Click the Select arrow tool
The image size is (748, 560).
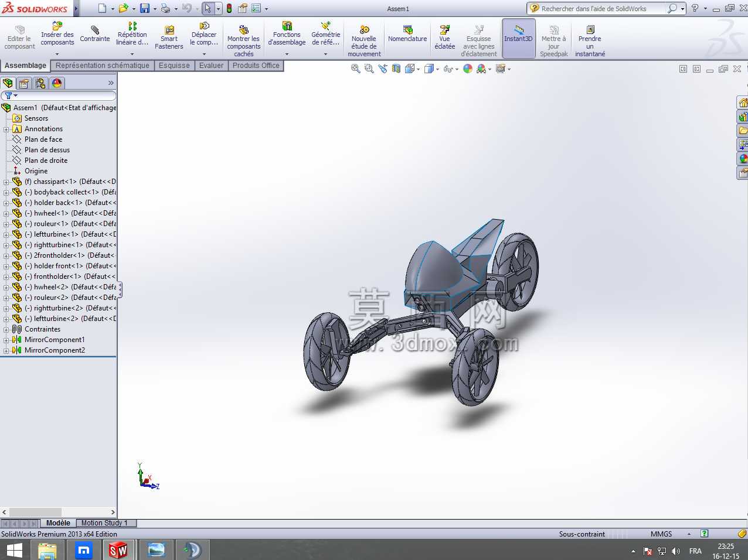[208, 8]
